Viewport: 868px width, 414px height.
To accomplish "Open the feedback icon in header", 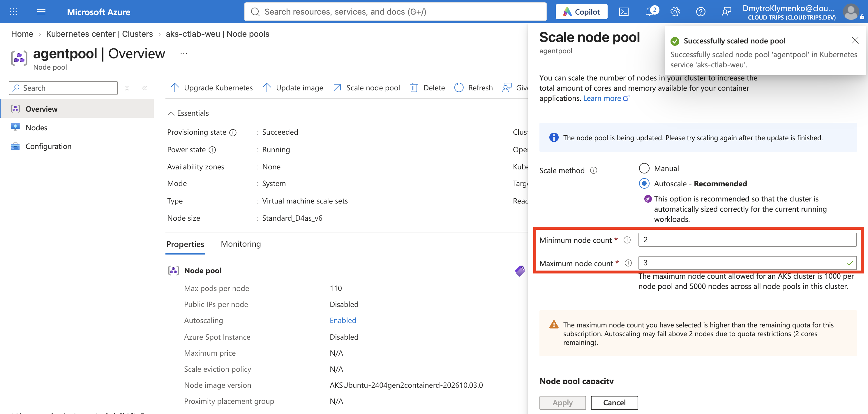I will [726, 12].
